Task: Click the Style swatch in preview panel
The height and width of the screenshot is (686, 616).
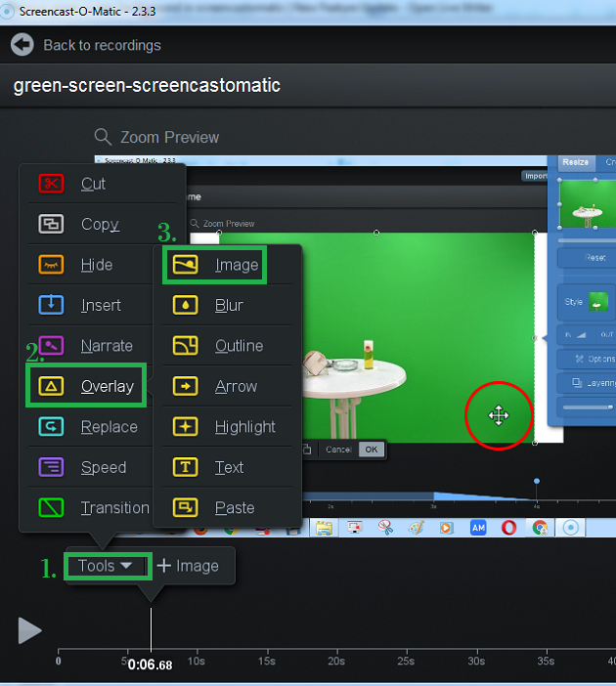Action: (x=598, y=301)
